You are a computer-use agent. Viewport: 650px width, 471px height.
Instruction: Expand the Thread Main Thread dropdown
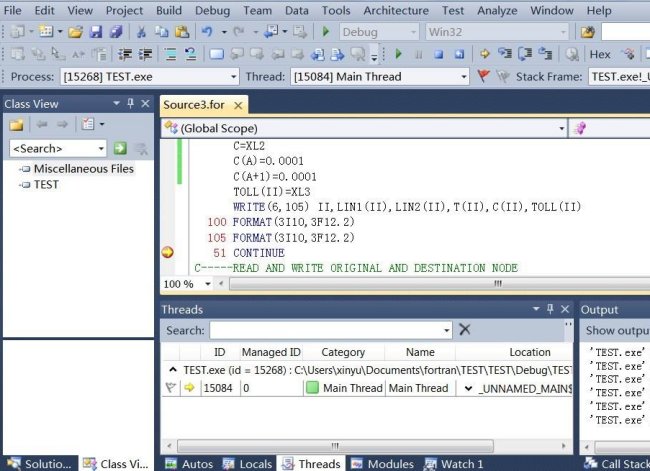point(463,76)
